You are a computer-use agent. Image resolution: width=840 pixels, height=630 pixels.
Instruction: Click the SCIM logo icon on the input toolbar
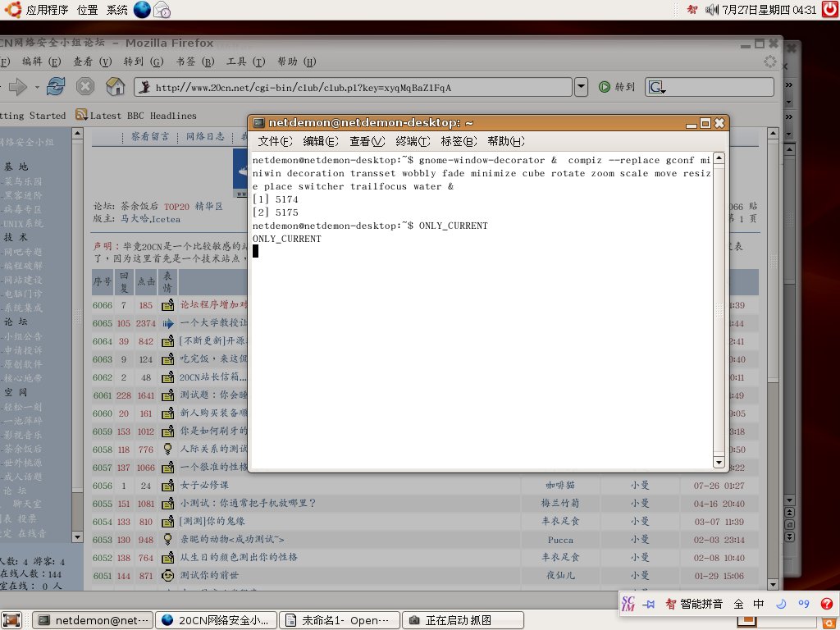point(628,604)
